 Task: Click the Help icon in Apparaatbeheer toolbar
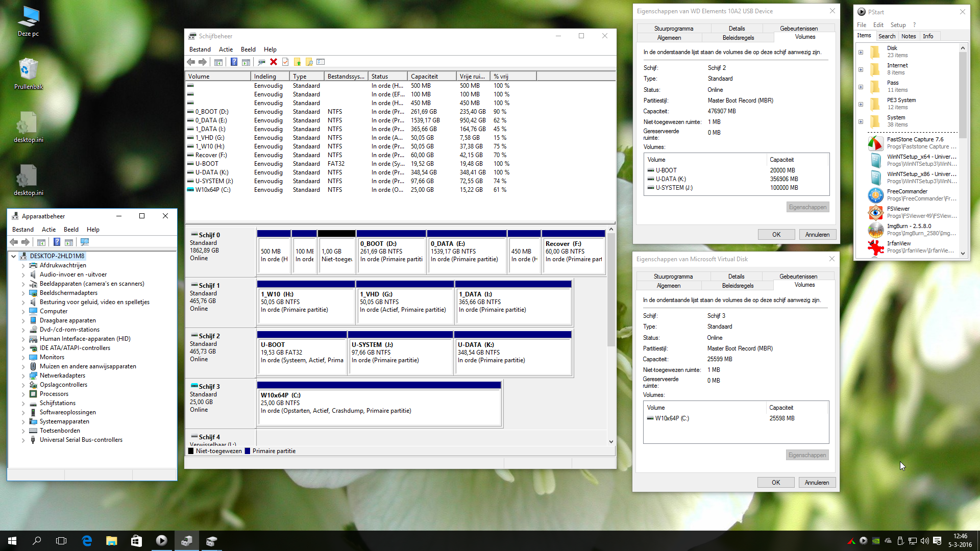point(57,242)
